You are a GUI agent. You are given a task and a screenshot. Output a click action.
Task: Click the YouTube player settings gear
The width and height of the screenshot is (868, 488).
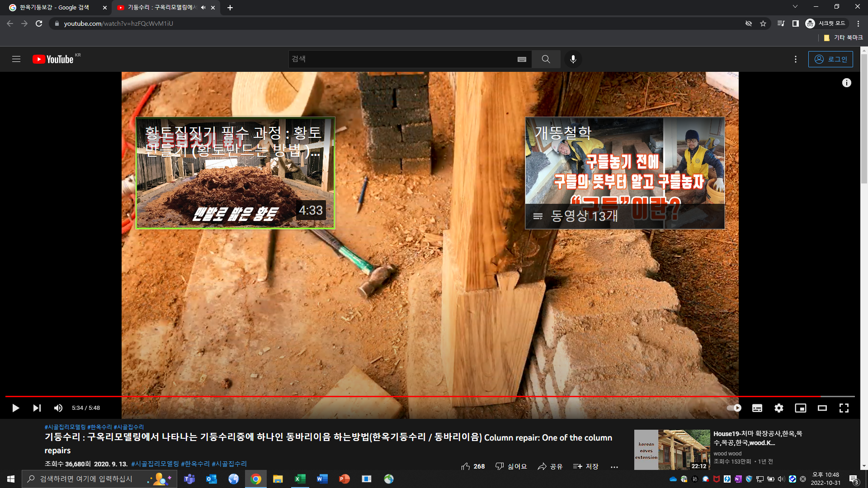point(778,408)
